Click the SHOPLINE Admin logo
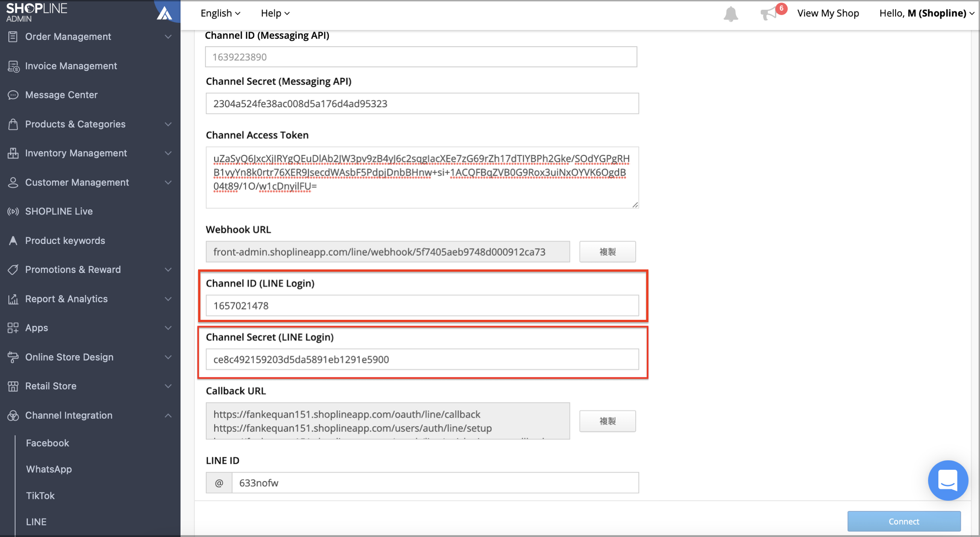980x537 pixels. tap(37, 12)
